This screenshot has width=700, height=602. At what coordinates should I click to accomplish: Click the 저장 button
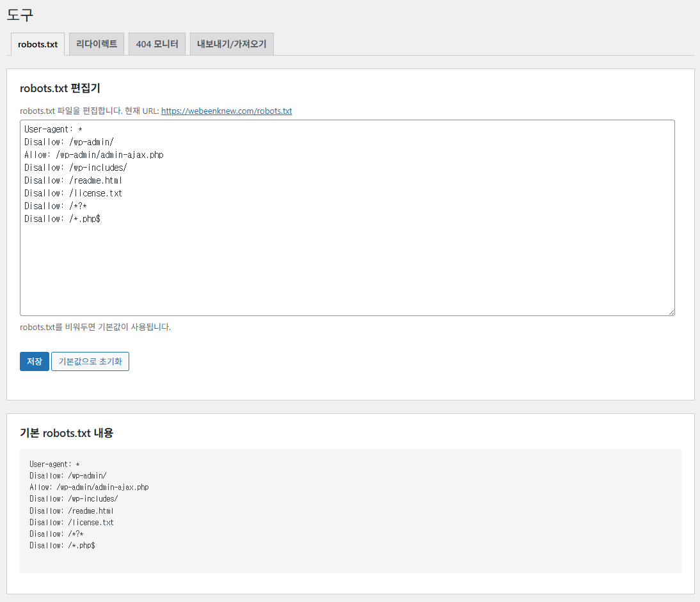[34, 361]
